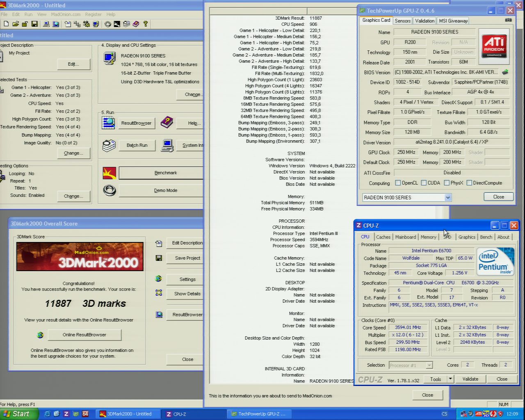Screen dimensions: 525x420
Task: Open the About tab in CPU-Z
Action: 503,237
